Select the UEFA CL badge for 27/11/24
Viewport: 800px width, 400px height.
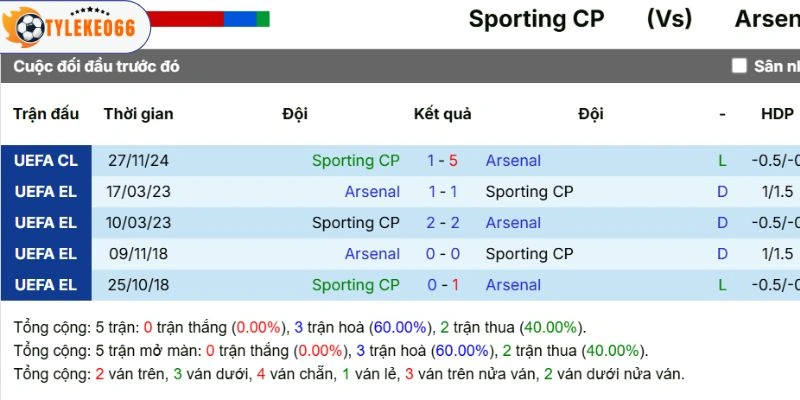[x=46, y=160]
